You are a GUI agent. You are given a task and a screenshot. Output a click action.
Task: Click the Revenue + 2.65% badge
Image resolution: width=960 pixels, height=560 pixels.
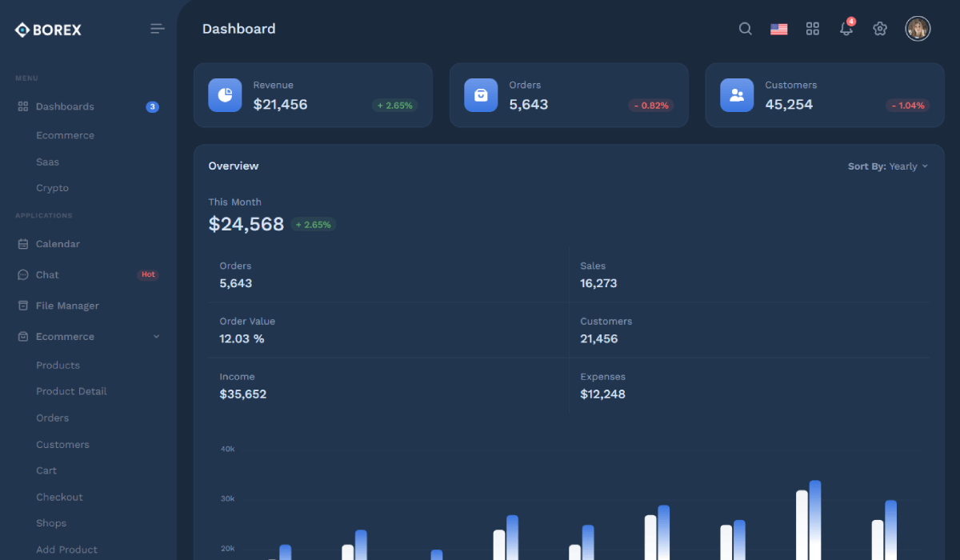[x=394, y=106]
